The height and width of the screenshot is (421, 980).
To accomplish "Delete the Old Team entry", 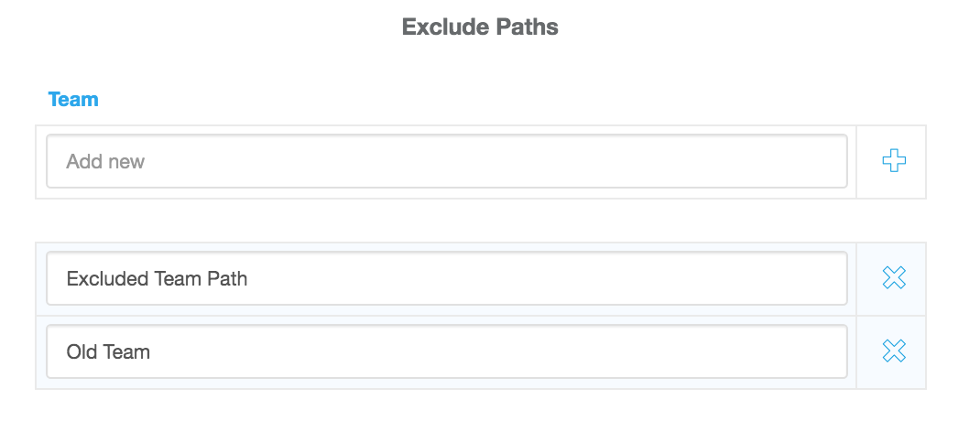I will pos(893,351).
